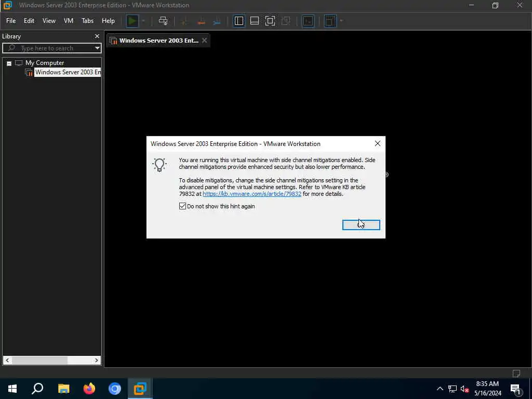532x399 pixels.
Task: Open the File menu
Action: click(x=11, y=21)
